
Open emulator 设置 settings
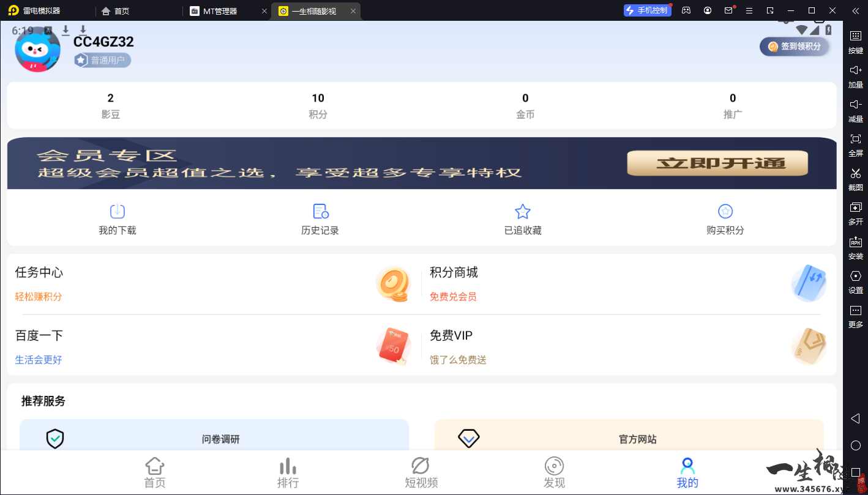tap(855, 282)
